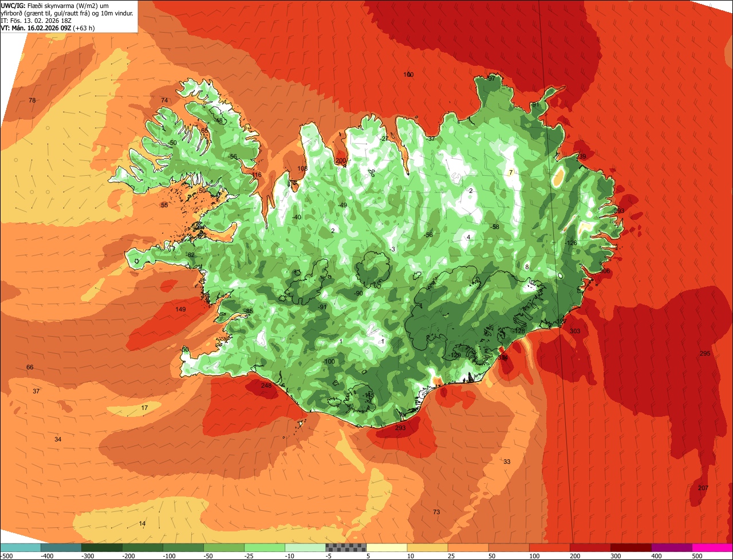This screenshot has width=733, height=560.
Task: Click the map value -97 on the northeast peninsula
Action: tap(490, 79)
